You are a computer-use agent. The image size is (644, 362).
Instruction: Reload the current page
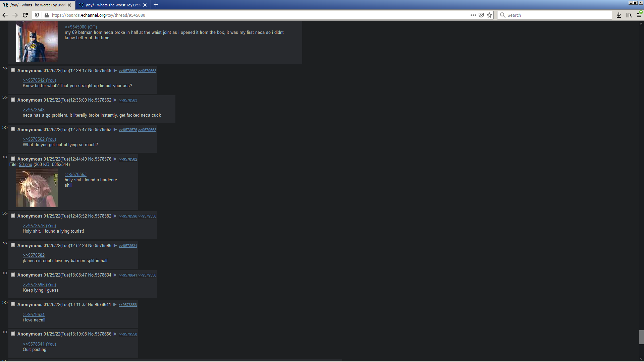coord(25,15)
